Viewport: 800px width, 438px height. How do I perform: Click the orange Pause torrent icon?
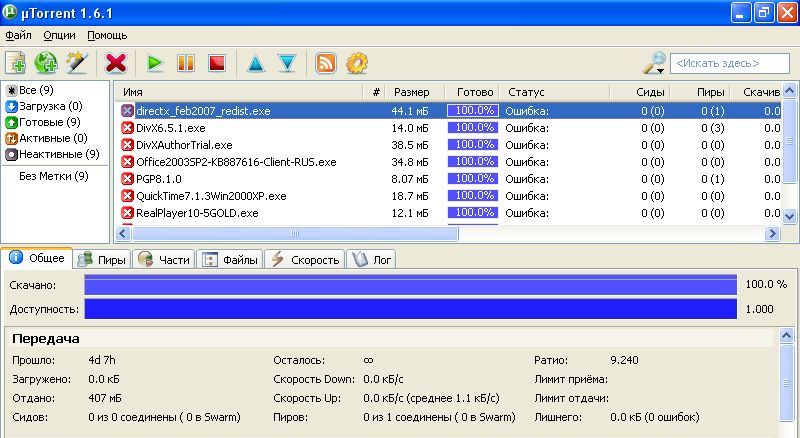[x=186, y=63]
